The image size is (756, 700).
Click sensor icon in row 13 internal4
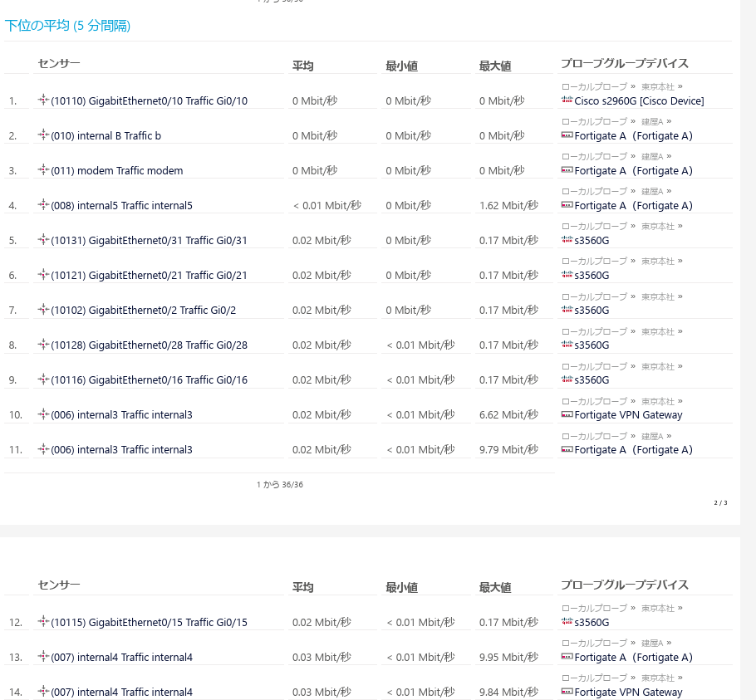click(x=43, y=656)
